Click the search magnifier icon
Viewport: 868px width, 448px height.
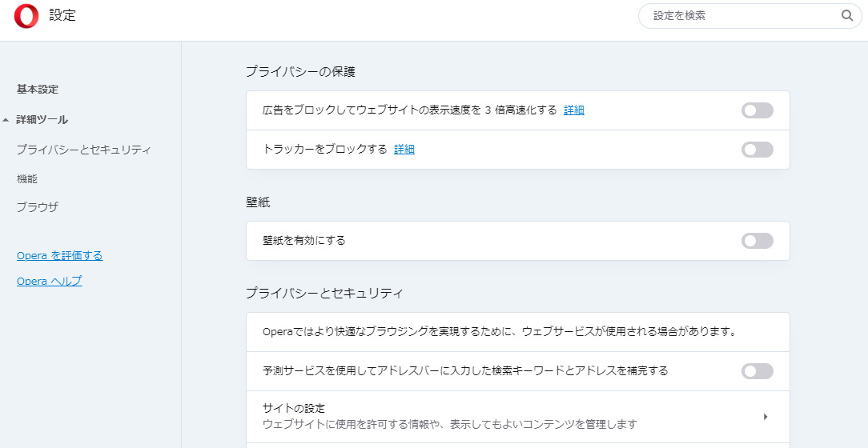tap(847, 16)
